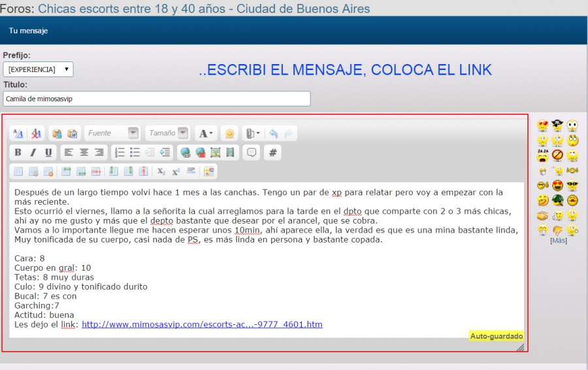This screenshot has height=370, width=588.
Task: Click the hash code tag icon
Action: (x=273, y=152)
